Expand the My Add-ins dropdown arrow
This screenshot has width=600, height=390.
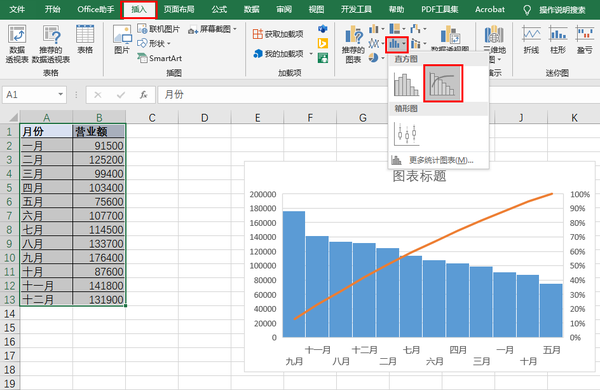tap(311, 54)
